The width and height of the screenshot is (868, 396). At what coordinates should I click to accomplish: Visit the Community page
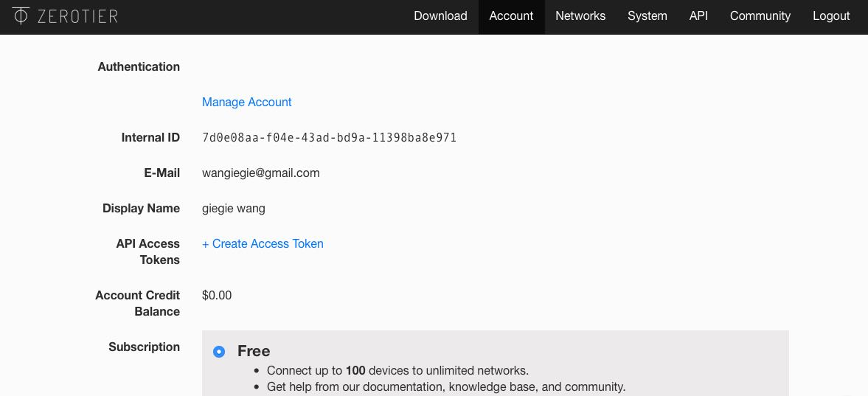pos(760,16)
